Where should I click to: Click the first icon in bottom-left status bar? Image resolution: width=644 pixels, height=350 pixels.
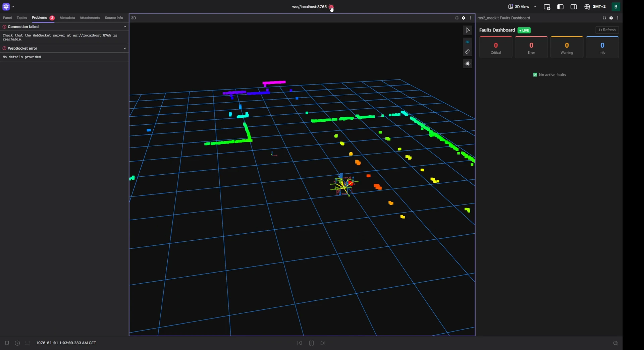point(7,343)
